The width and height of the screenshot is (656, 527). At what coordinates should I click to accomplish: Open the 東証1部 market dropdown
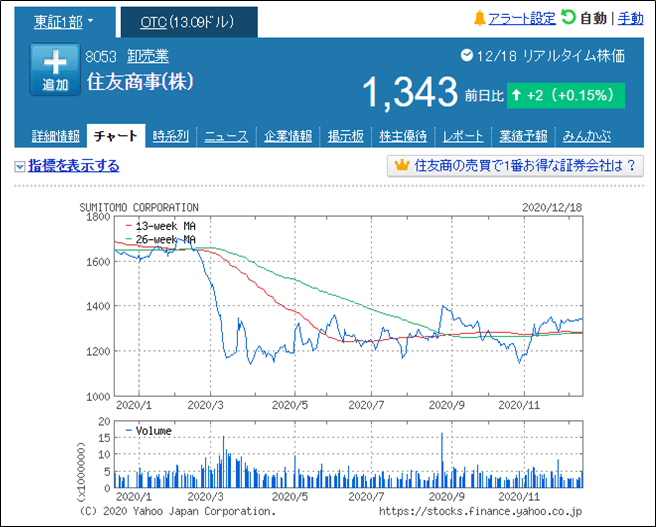(x=64, y=22)
